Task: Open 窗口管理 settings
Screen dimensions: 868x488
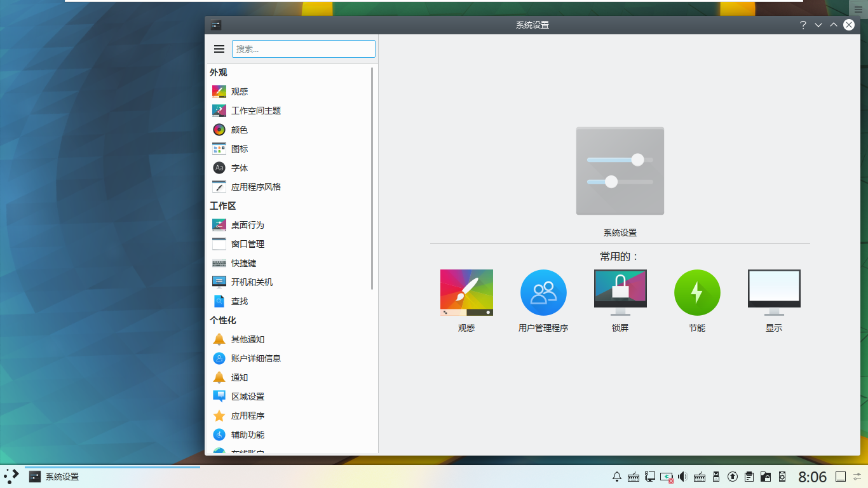Action: (x=288, y=244)
